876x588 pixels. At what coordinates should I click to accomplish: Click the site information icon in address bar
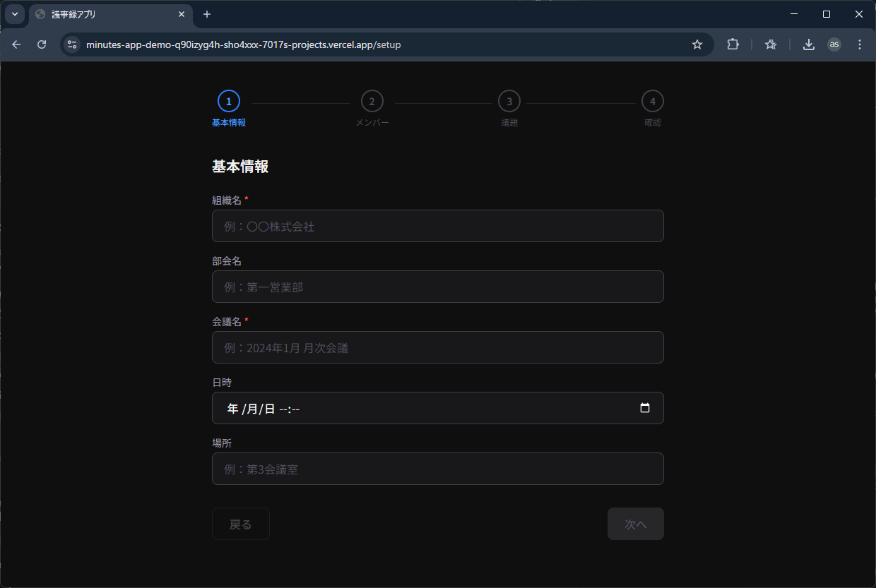(72, 44)
